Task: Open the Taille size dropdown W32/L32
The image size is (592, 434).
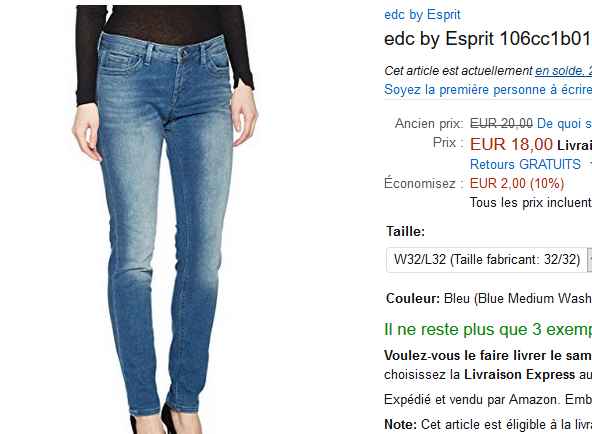Action: pyautogui.click(x=489, y=260)
